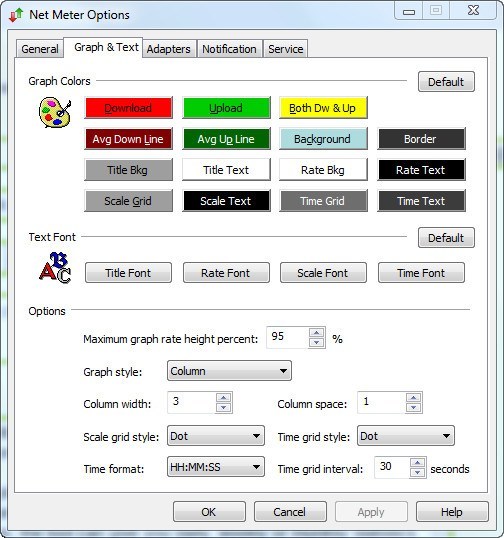504x538 pixels.
Task: Change the Title Bkg color
Action: pos(128,170)
